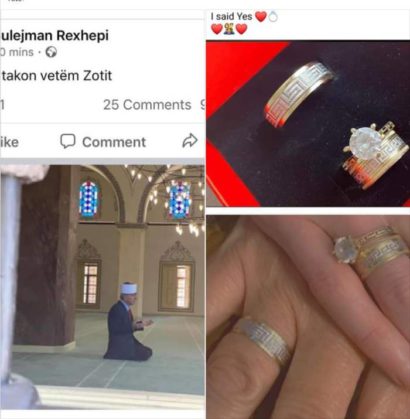Click the kneeling man in the mosque photo
The image size is (410, 419).
[x=128, y=322]
